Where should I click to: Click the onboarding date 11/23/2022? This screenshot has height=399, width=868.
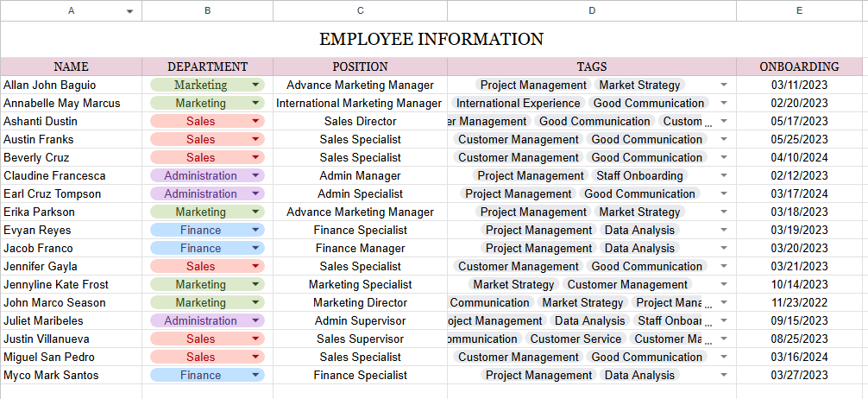(x=799, y=303)
